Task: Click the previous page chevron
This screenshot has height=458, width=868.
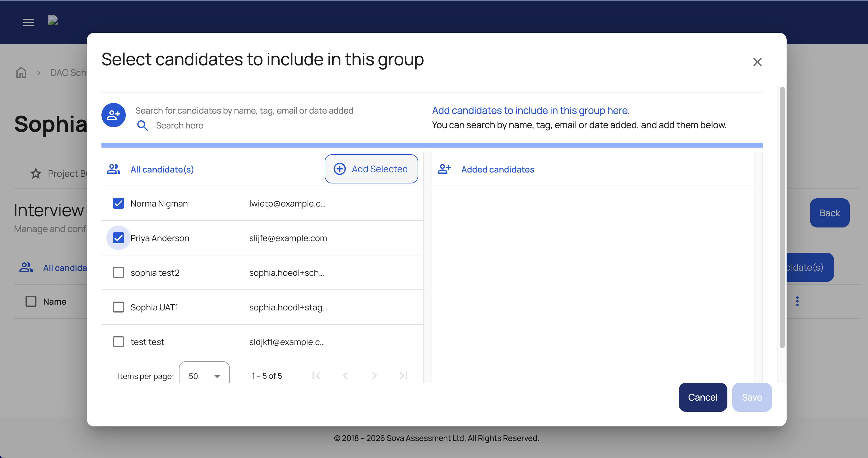Action: tap(345, 376)
